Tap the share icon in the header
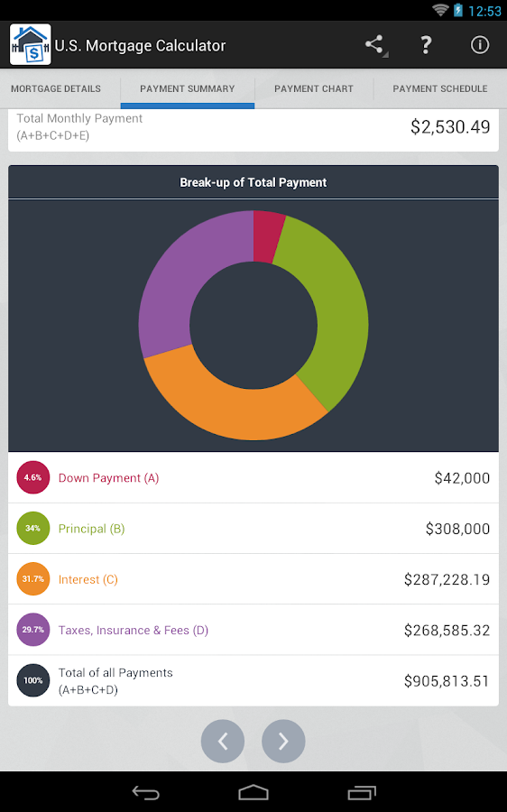The height and width of the screenshot is (812, 507). [374, 45]
